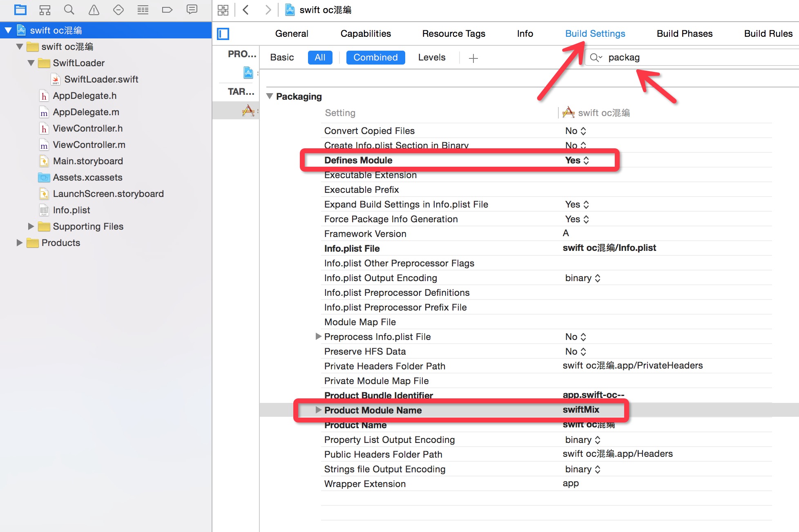Viewport: 799px width, 532px height.
Task: Switch to the General tab
Action: click(x=292, y=34)
